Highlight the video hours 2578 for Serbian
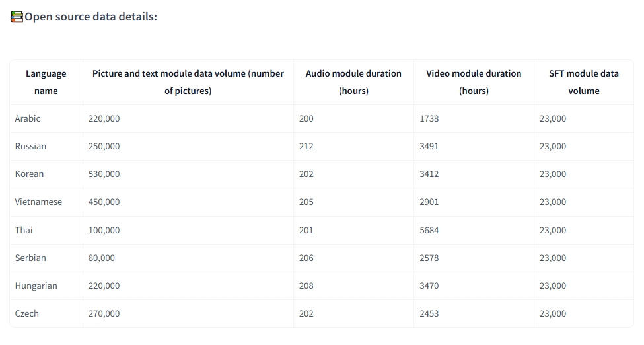 point(429,258)
